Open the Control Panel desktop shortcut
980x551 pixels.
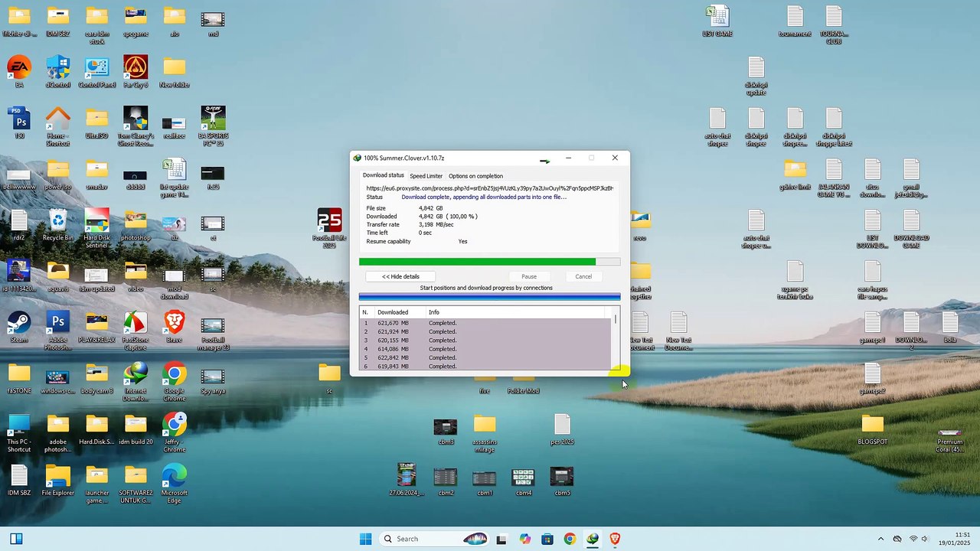click(x=96, y=72)
